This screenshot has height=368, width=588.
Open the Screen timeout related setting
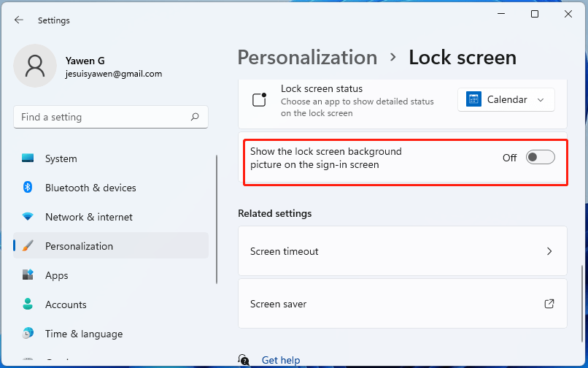pyautogui.click(x=403, y=251)
